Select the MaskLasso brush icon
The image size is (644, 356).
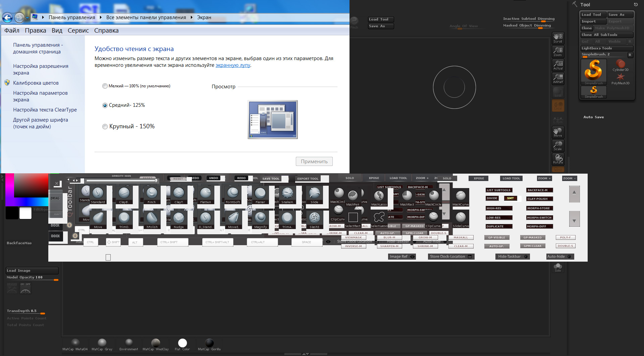coord(379,196)
